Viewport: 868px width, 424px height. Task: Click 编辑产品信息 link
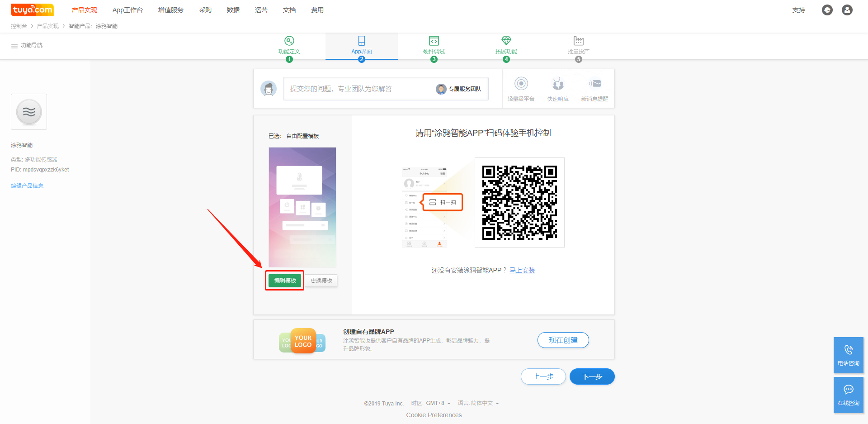[27, 186]
